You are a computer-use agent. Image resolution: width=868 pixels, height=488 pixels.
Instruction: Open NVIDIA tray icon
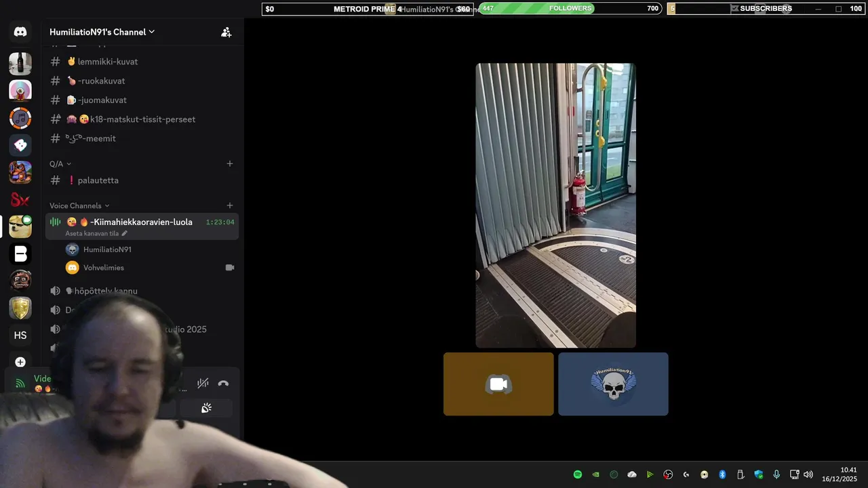click(595, 474)
